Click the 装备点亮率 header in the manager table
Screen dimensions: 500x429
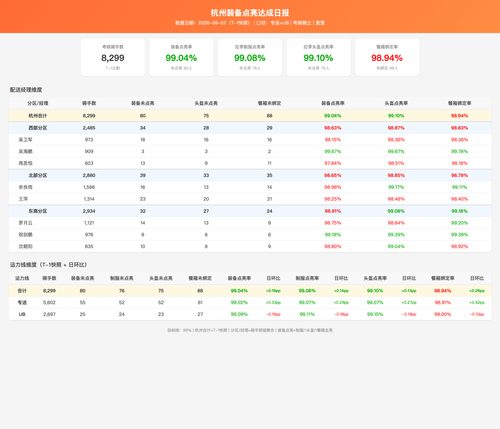[x=333, y=103]
